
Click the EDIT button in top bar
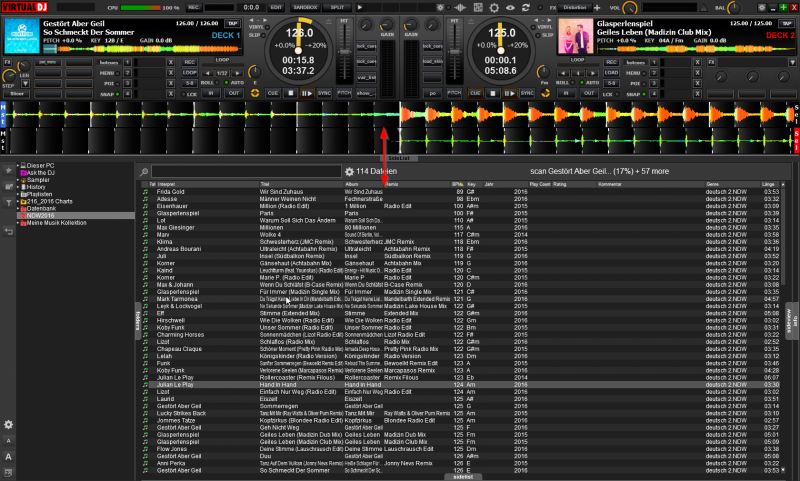pos(276,8)
